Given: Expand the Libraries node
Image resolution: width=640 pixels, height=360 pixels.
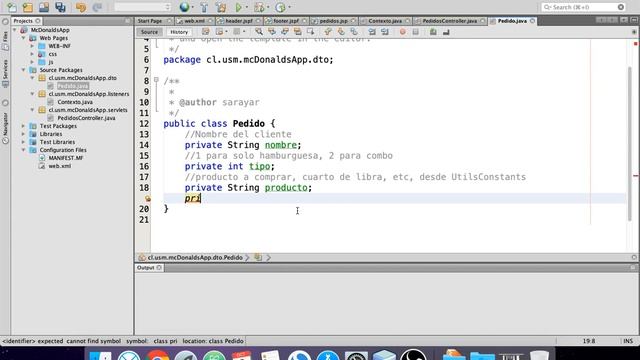Looking at the screenshot, I should tap(24, 134).
